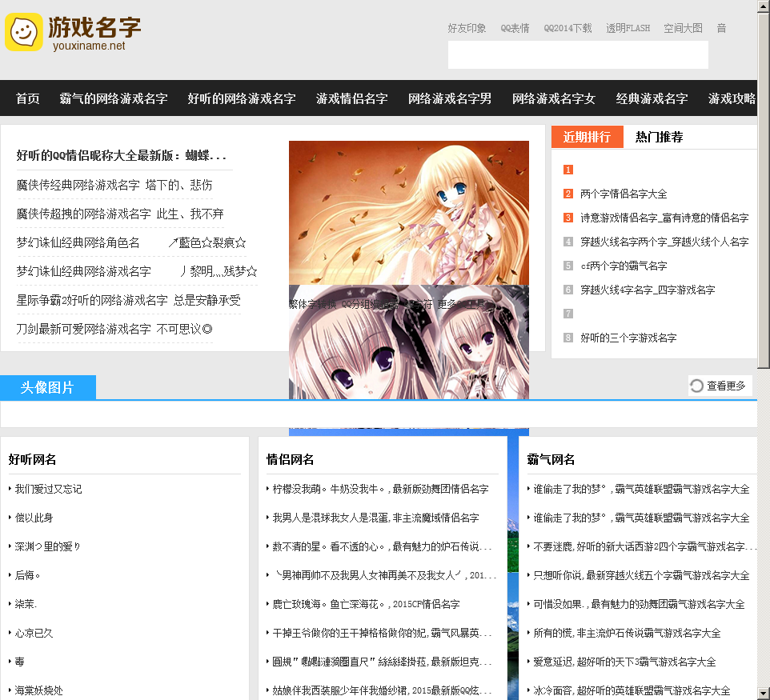Image resolution: width=770 pixels, height=700 pixels.
Task: Go to 游戏情侣名字 section
Action: (351, 98)
